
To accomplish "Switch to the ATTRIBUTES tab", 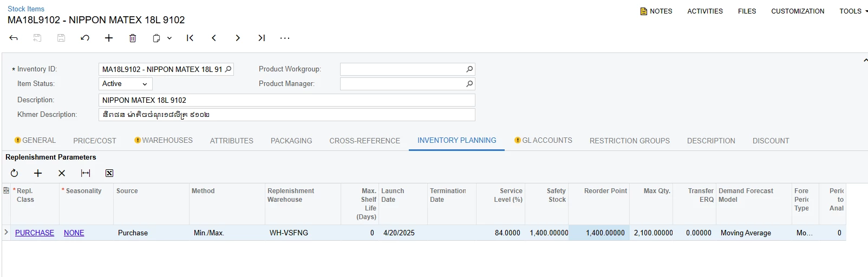I will click(x=232, y=141).
